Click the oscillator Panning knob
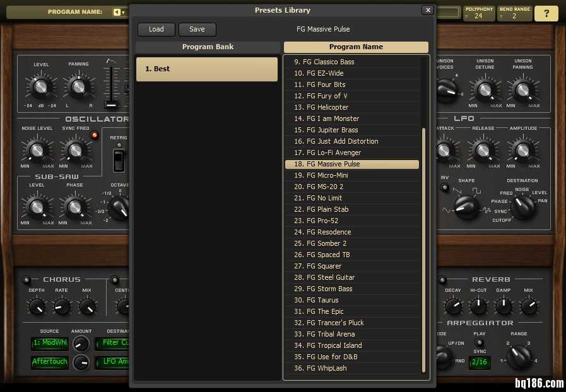Screen dimensions: 566x392 pyautogui.click(x=79, y=86)
